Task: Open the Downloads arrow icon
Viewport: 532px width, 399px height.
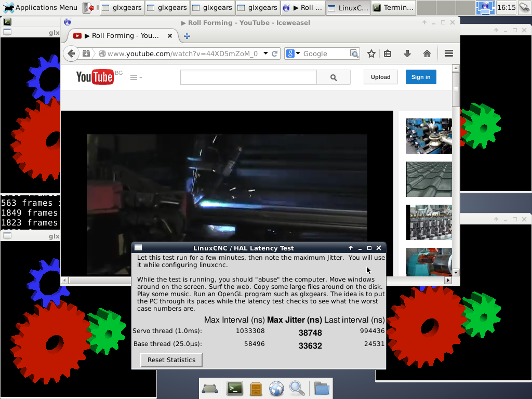Action: [x=407, y=54]
